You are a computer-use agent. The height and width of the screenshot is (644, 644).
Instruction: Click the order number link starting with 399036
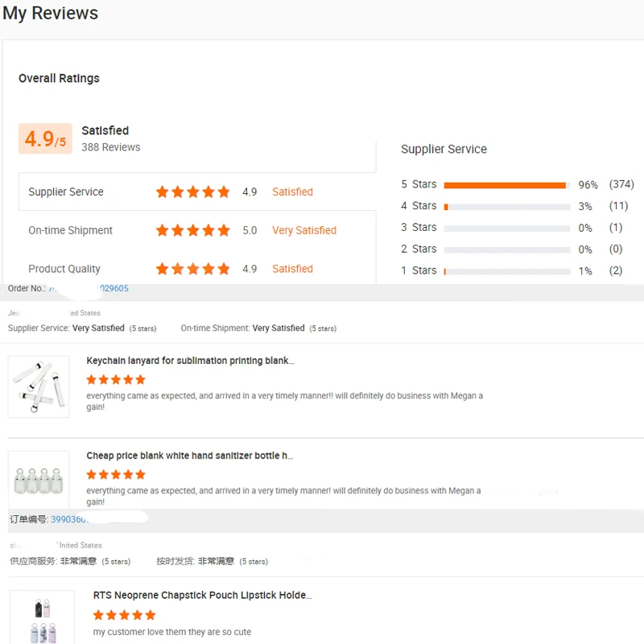tap(72, 519)
